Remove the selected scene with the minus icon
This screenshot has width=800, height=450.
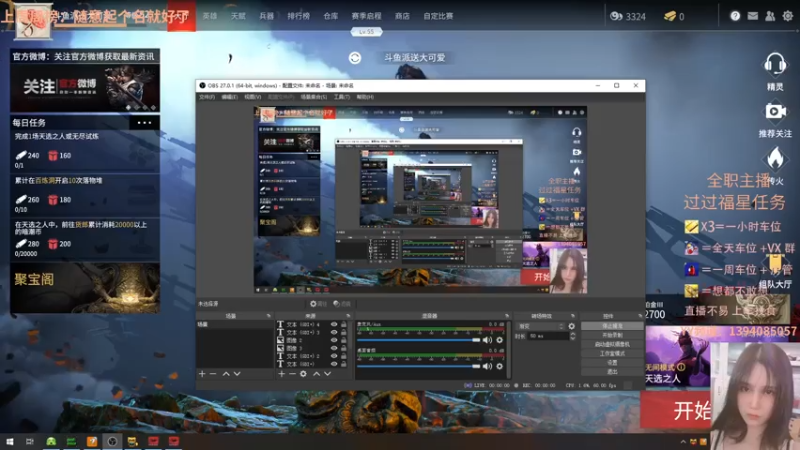[x=213, y=374]
